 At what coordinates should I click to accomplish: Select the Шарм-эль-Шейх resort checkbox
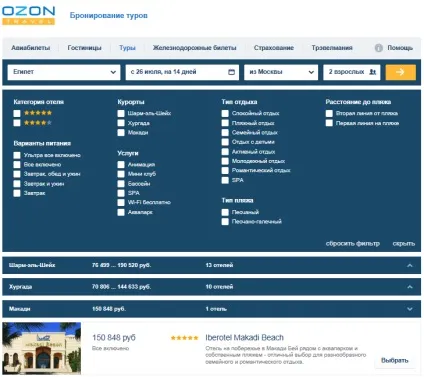click(x=121, y=113)
